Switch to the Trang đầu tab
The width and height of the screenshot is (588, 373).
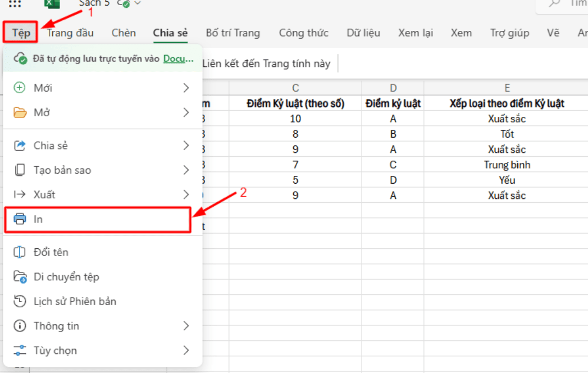point(70,33)
